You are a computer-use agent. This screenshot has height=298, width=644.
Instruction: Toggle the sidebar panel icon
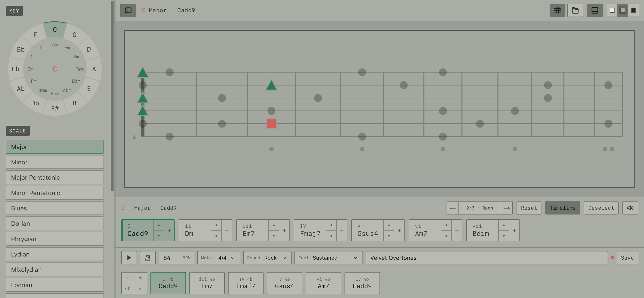tap(128, 10)
